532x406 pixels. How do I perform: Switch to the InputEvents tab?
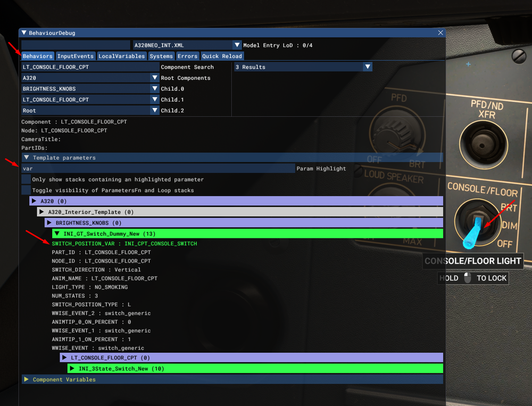point(76,56)
